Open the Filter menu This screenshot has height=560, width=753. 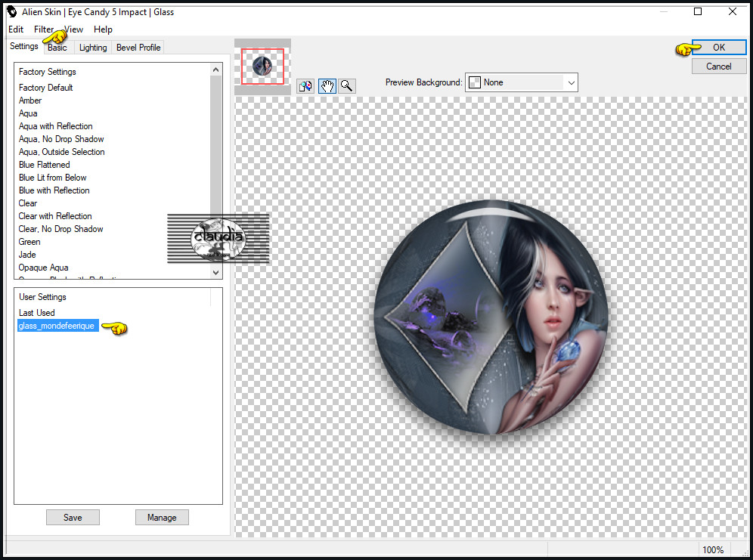(x=44, y=29)
